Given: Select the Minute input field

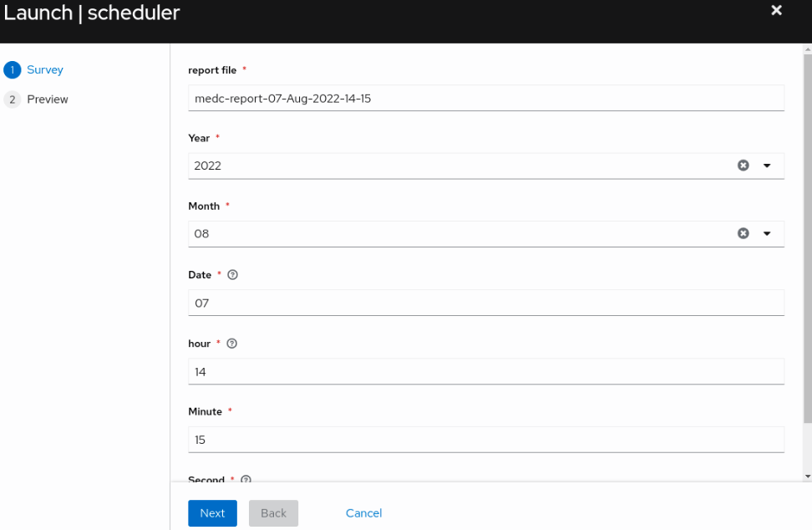Looking at the screenshot, I should (x=485, y=440).
